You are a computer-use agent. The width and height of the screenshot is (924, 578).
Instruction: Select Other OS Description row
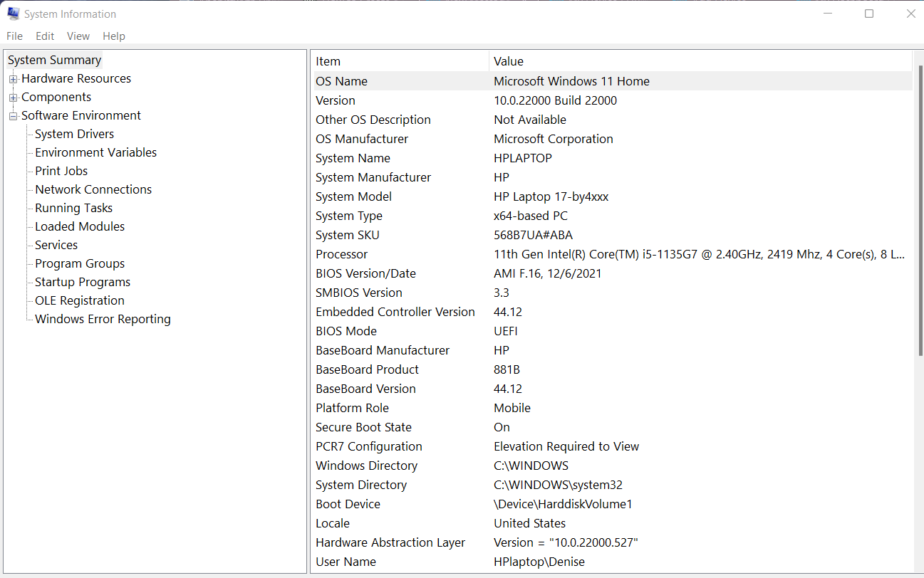(613, 120)
